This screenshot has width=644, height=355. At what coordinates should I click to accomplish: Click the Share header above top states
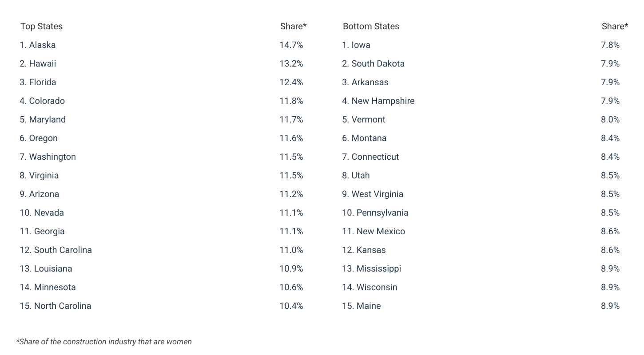pos(293,26)
